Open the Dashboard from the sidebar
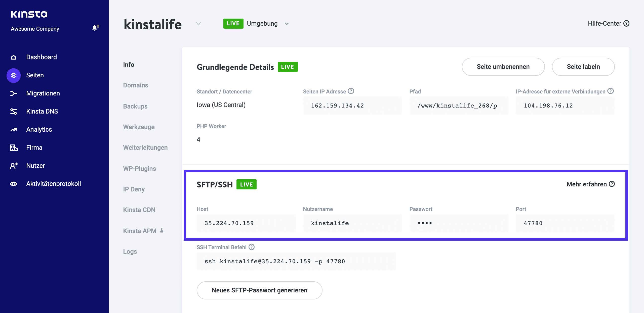The image size is (644, 313). pos(41,57)
